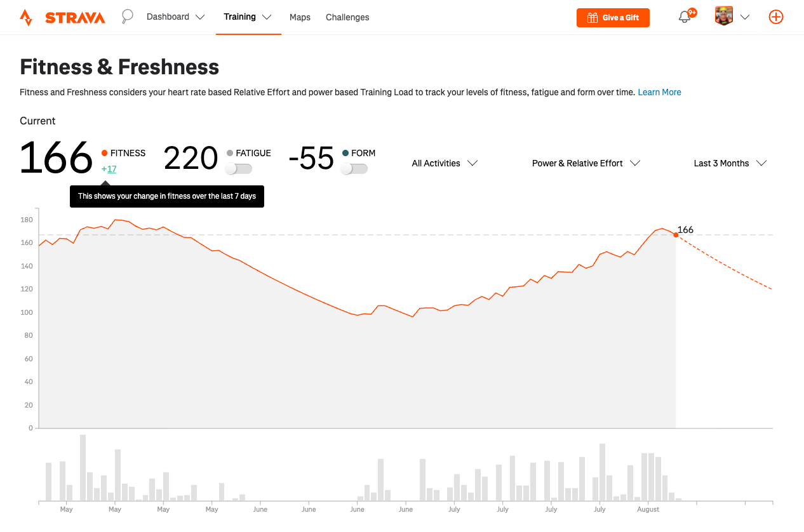
Task: Open the Power & Relative Effort dropdown
Action: 586,163
